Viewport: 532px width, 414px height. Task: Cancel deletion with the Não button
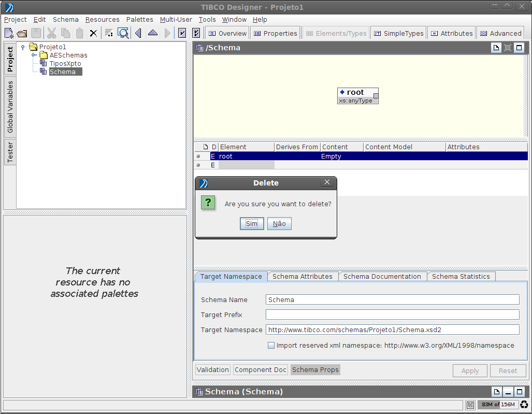(279, 224)
